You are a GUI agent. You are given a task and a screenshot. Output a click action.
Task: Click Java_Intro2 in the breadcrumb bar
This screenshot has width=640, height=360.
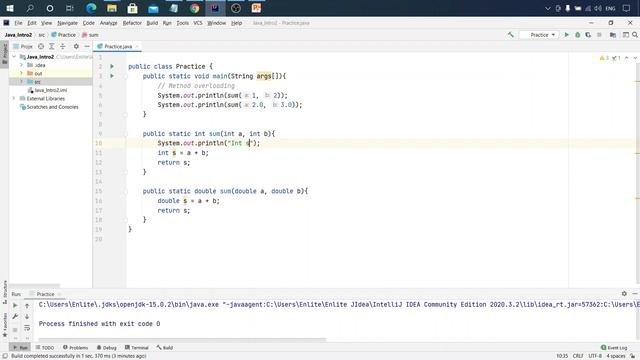[x=18, y=35]
